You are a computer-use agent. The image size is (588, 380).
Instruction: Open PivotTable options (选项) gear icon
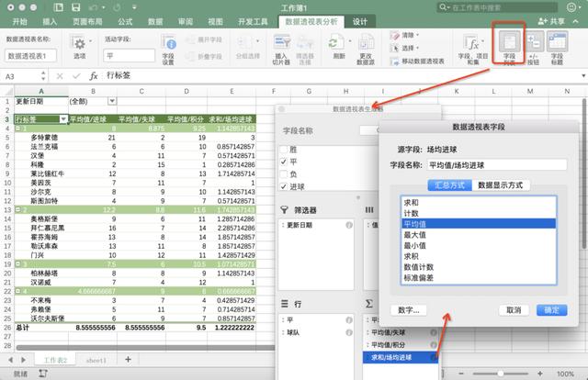tap(79, 43)
